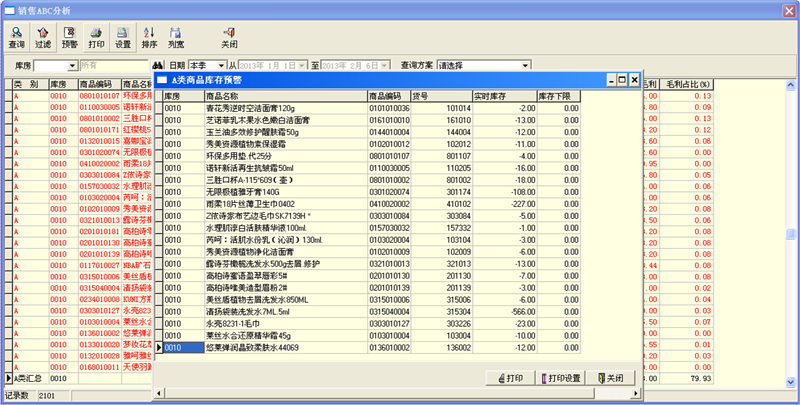Click the 关闭 door icon in the main toolbar
The width and height of the screenshot is (800, 405).
click(229, 37)
